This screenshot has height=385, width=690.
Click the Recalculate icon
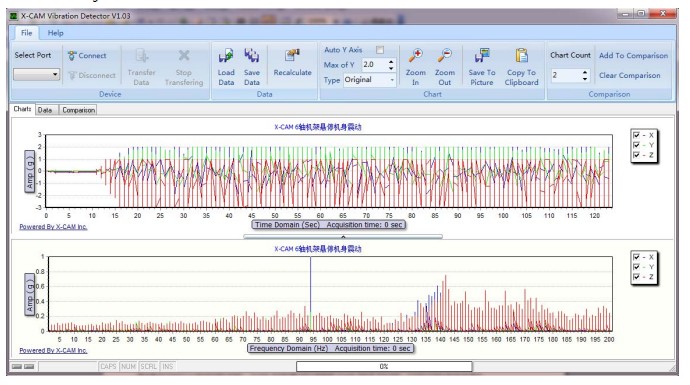coord(292,55)
